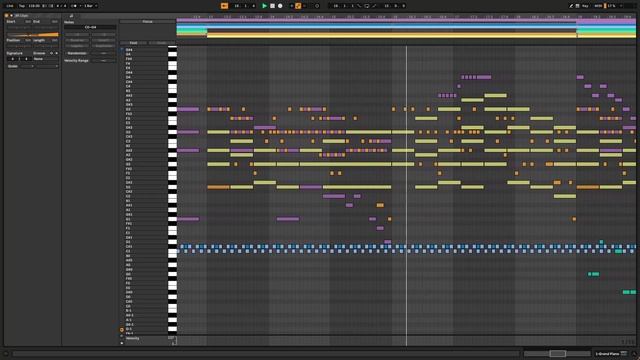Image resolution: width=640 pixels, height=360 pixels.
Task: Click the Signature numerator field
Action: (12, 59)
